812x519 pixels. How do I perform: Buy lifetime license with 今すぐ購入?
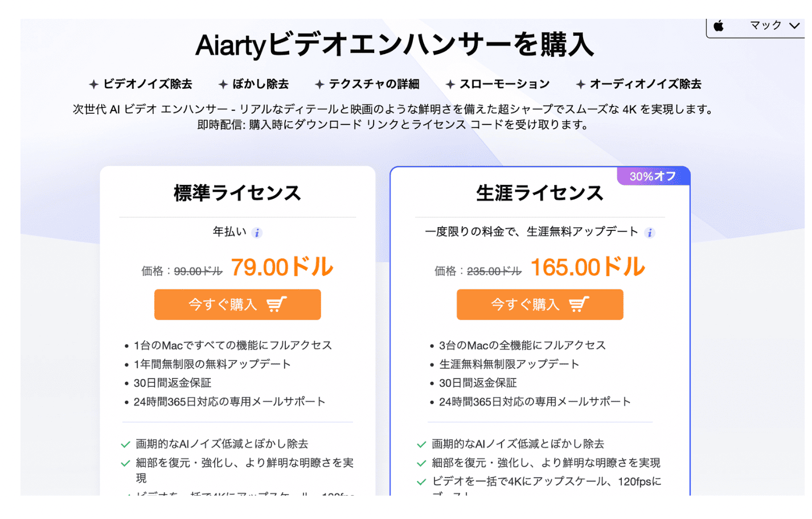click(x=540, y=304)
